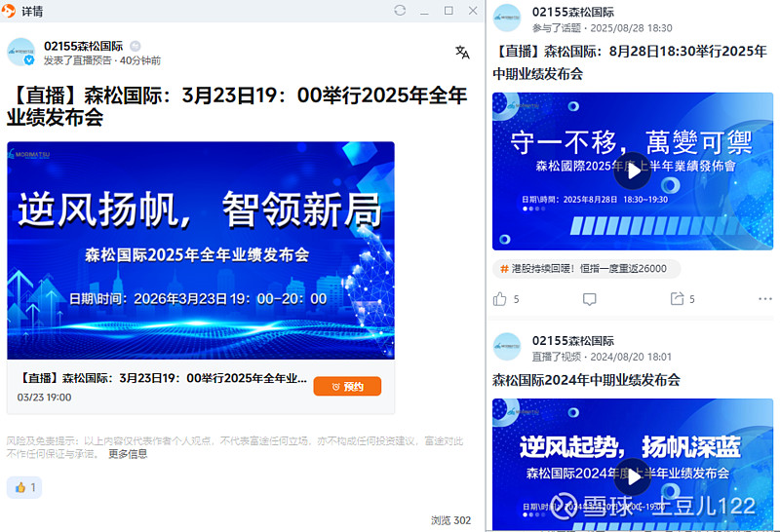Click the headline about 3月23日19:00 annual results
The height and width of the screenshot is (532, 780).
(x=237, y=106)
